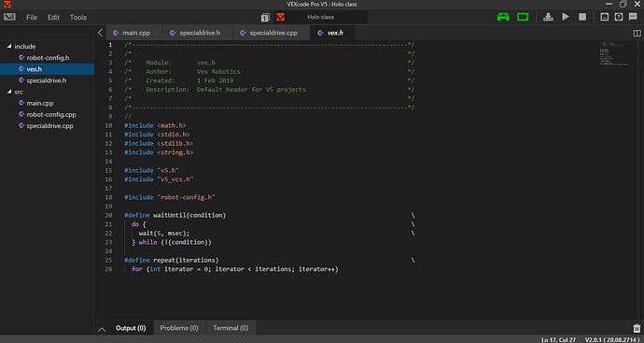Image resolution: width=644 pixels, height=343 pixels.
Task: Open specialdrive.cpp in the file tree
Action: tap(47, 126)
